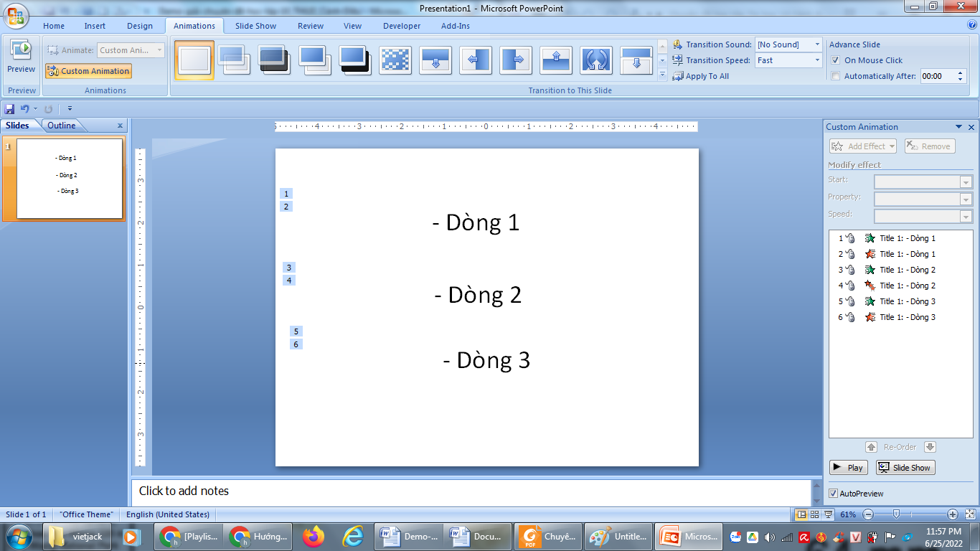Open the Insert ribbon tab
Image resolution: width=980 pixels, height=551 pixels.
pos(95,26)
